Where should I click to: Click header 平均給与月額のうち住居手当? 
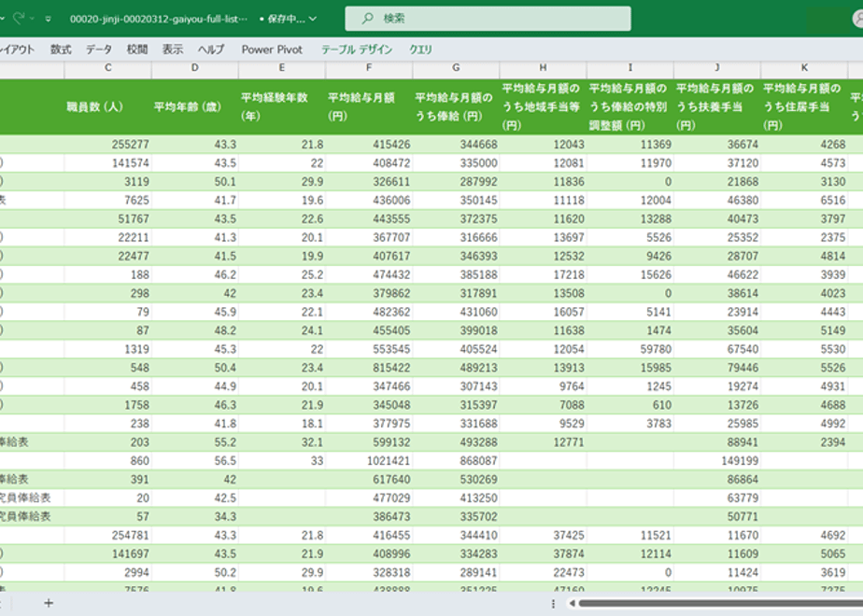point(804,106)
